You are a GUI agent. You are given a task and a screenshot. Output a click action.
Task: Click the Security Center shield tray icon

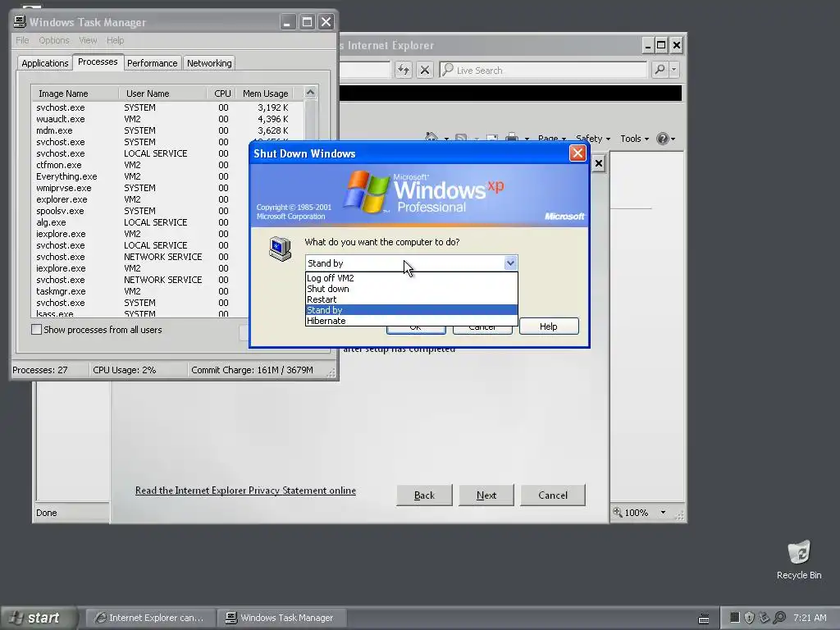pyautogui.click(x=750, y=618)
